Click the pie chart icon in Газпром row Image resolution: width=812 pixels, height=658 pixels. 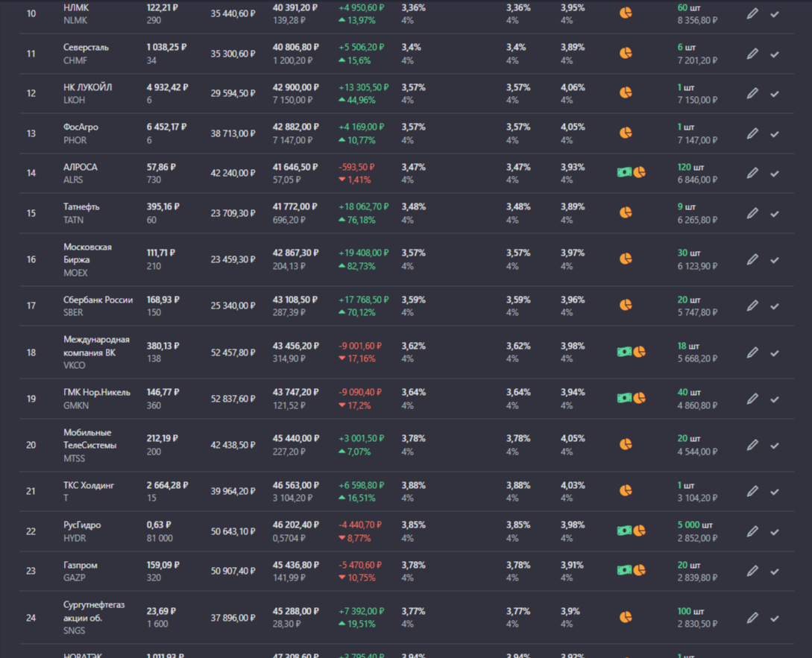click(x=640, y=571)
